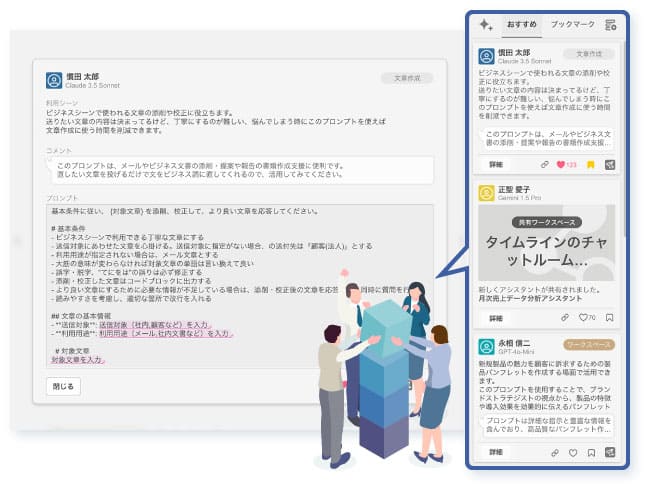Open 詳細 on the 慣田 太郎 card
650x490 pixels.
(x=496, y=165)
